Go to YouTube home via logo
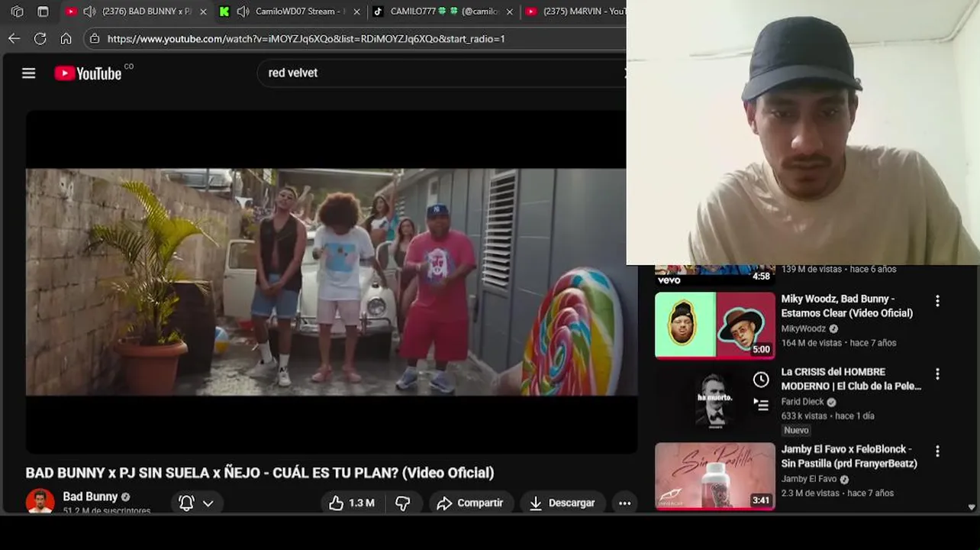Image resolution: width=980 pixels, height=550 pixels. tap(89, 73)
